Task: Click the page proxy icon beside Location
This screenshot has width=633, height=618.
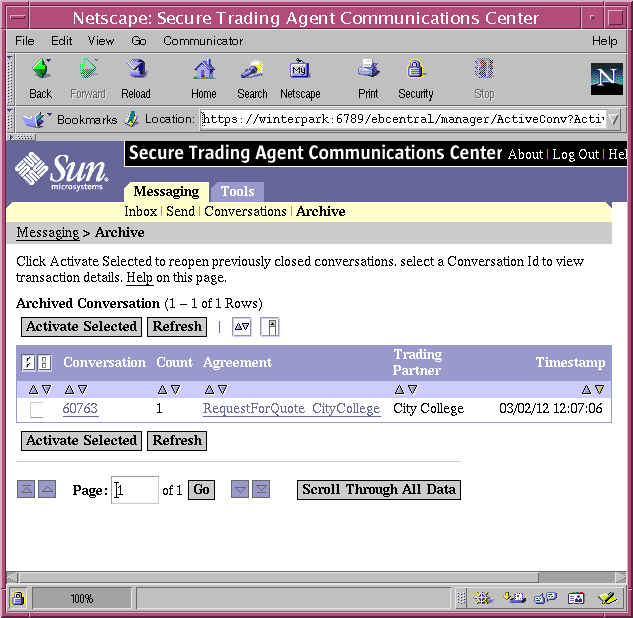Action: tap(131, 119)
